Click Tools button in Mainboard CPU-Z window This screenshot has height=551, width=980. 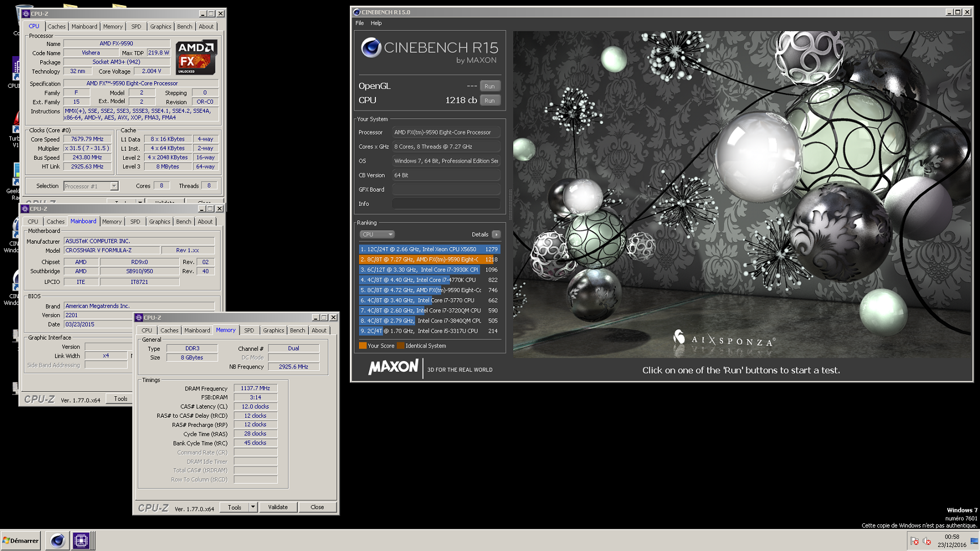pyautogui.click(x=120, y=399)
